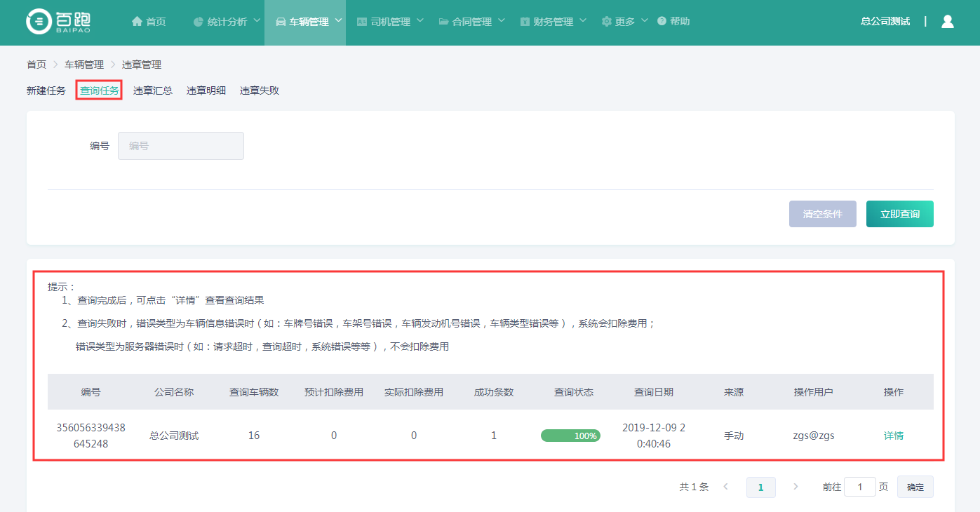Click the folder icon for 合同管理
This screenshot has height=512, width=980.
pos(443,22)
